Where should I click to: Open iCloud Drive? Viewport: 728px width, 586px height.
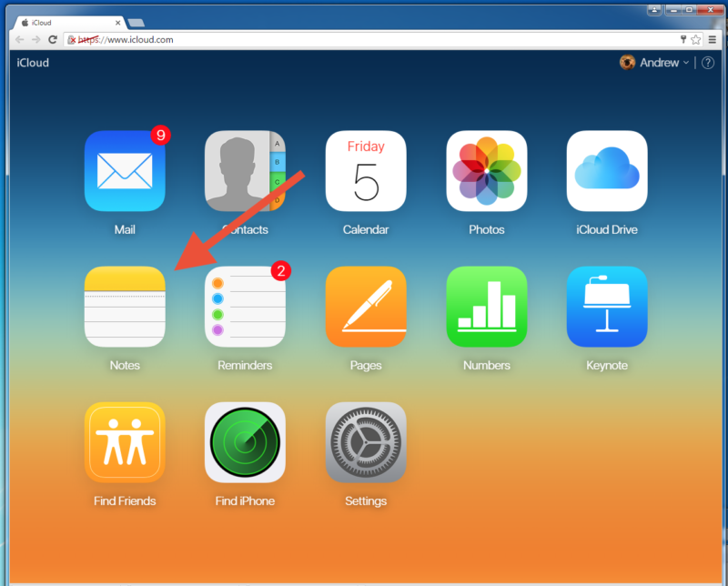pos(607,170)
